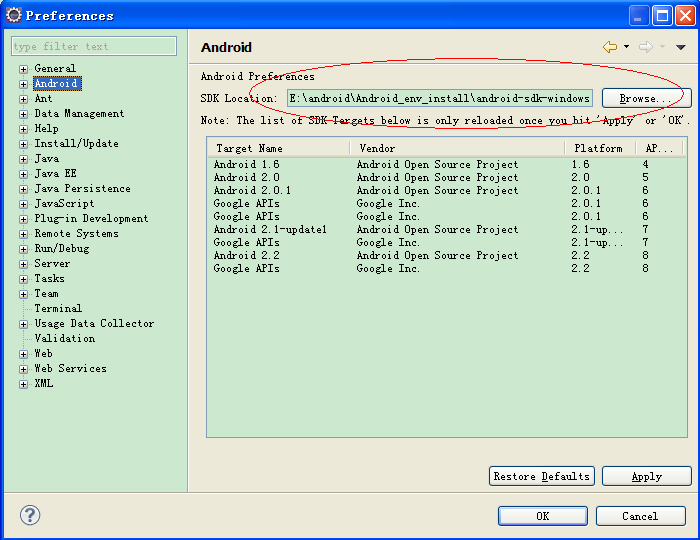The image size is (700, 540).
Task: Click the Browse... button
Action: [x=646, y=98]
